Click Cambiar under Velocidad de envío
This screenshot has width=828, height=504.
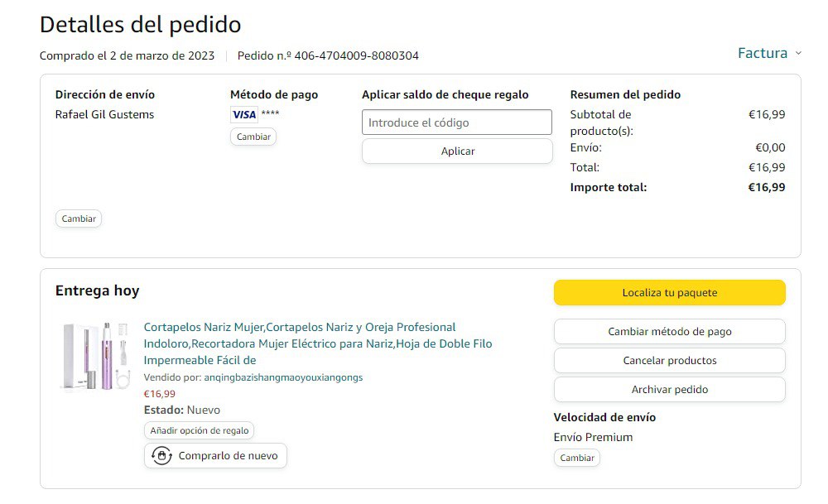point(576,458)
